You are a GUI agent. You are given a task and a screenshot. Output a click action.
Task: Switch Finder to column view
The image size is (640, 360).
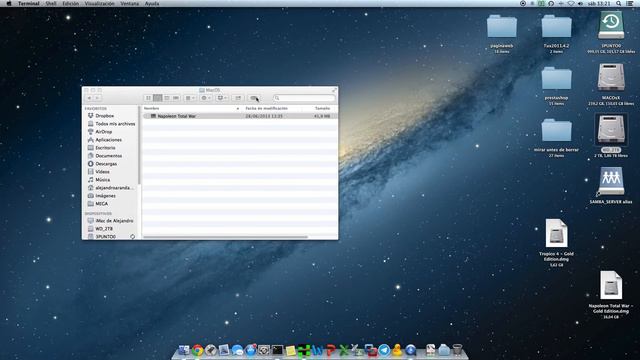click(167, 98)
